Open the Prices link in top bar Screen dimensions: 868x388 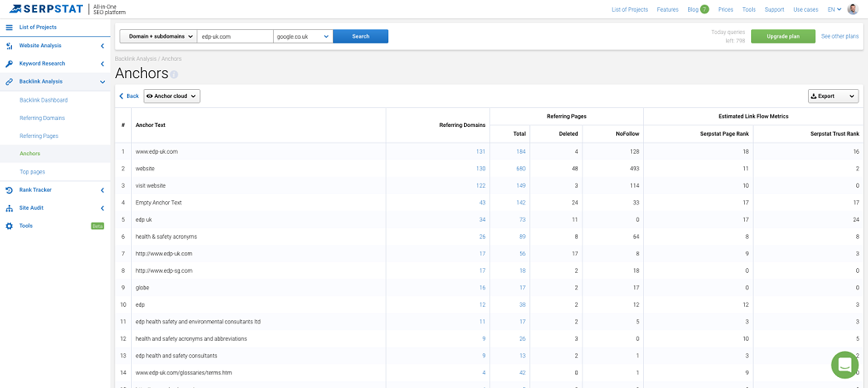point(725,9)
